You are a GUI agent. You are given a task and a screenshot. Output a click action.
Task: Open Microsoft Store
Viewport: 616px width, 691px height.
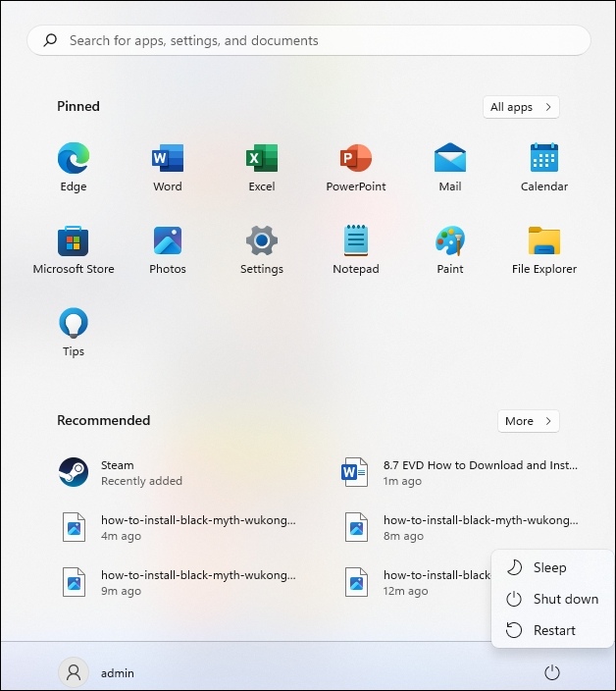coord(74,241)
